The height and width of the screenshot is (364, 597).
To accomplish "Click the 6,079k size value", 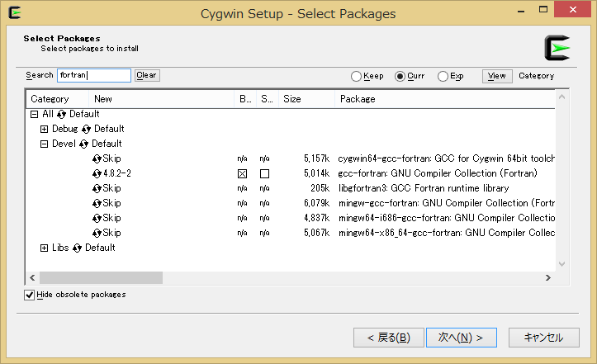I will coord(317,203).
